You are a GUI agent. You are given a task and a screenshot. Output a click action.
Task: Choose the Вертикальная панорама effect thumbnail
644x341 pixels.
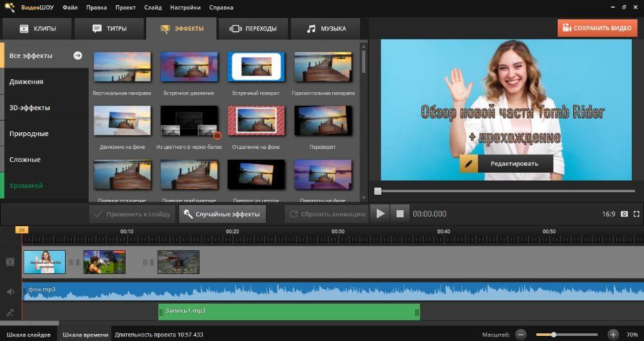point(122,66)
